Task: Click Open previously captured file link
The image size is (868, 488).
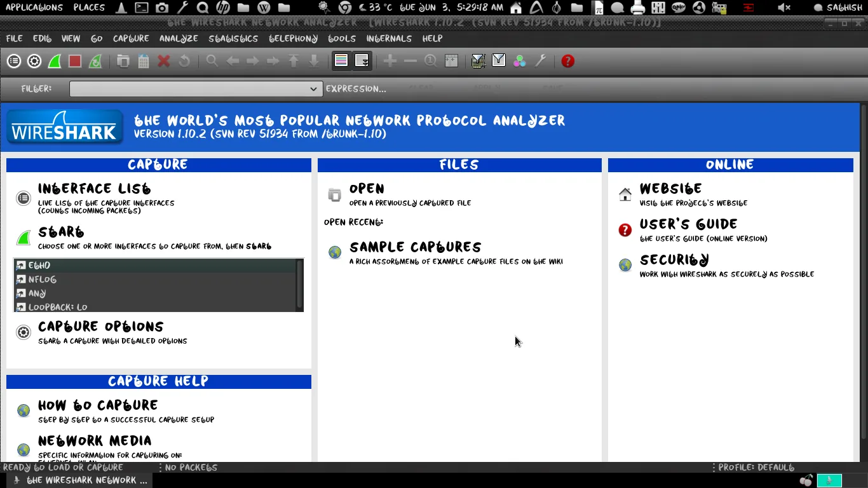Action: (367, 189)
